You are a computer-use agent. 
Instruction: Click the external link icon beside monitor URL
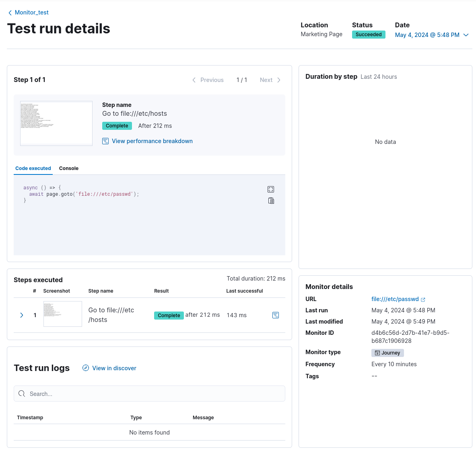[423, 299]
